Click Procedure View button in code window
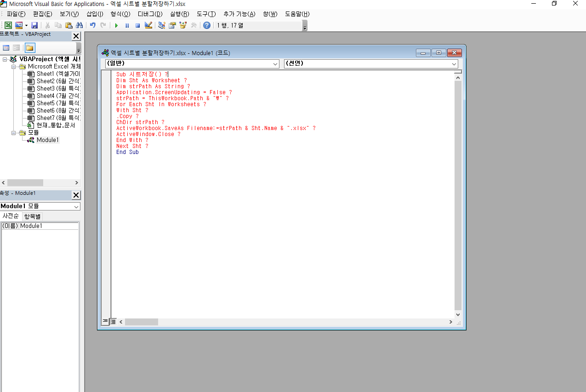This screenshot has height=392, width=586. 105,322
